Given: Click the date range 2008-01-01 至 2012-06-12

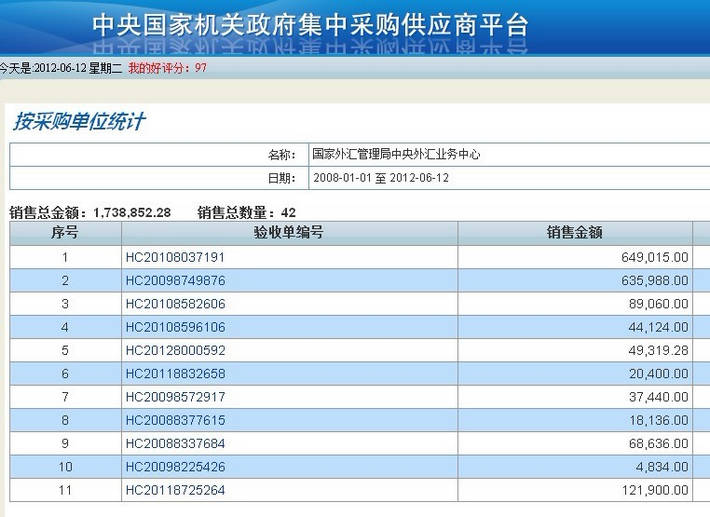Looking at the screenshot, I should [x=380, y=178].
